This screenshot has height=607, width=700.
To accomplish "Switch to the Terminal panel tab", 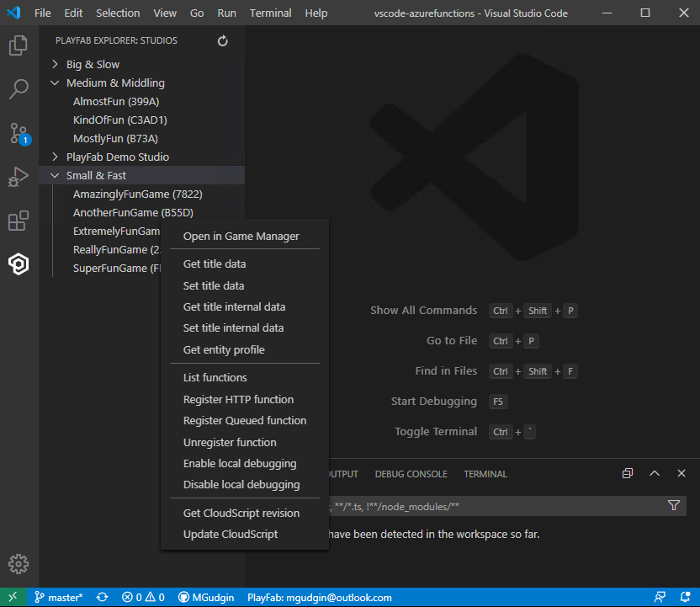I will pos(485,474).
